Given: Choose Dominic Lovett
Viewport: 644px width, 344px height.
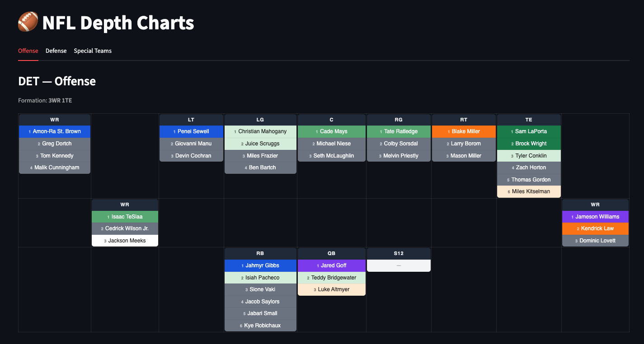Looking at the screenshot, I should 595,241.
